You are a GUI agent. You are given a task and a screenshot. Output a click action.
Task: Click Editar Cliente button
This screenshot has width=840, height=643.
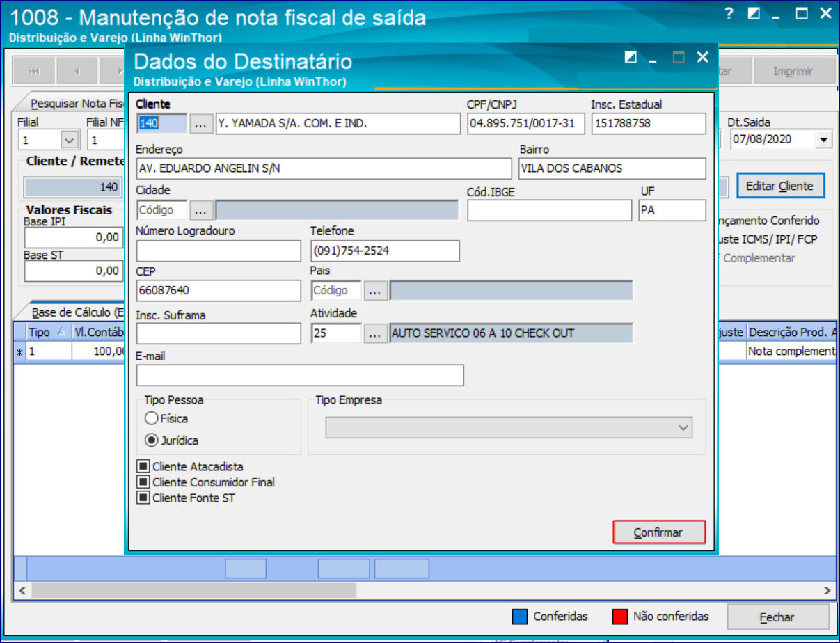[x=779, y=186]
